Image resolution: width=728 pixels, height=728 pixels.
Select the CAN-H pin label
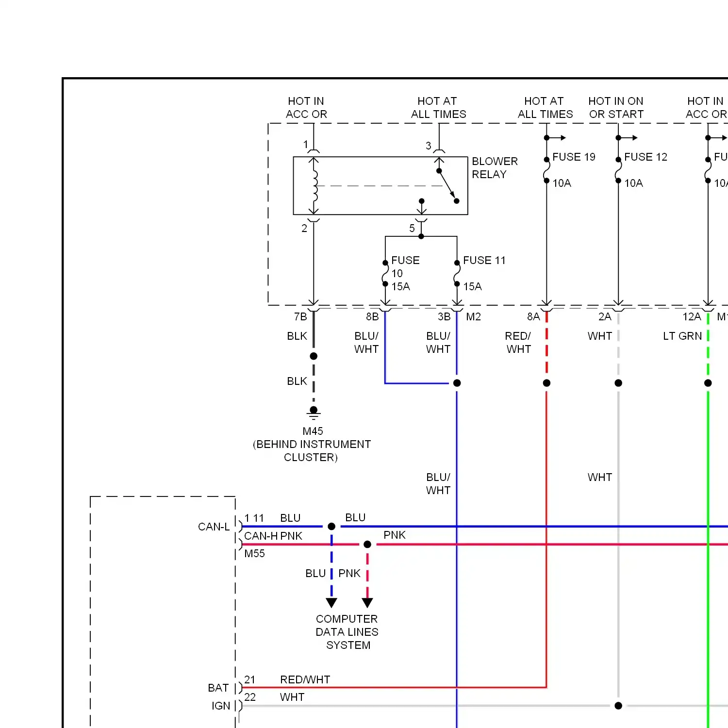(261, 536)
